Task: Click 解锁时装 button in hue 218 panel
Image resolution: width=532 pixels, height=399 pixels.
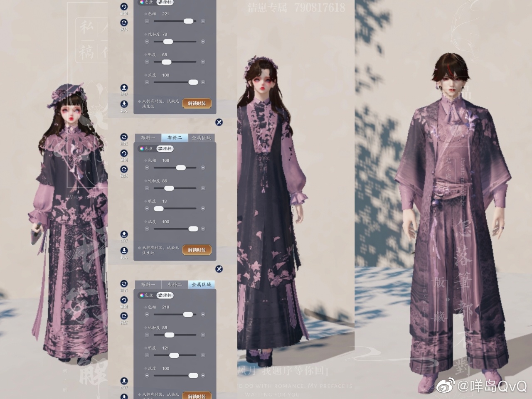Action: [x=197, y=396]
